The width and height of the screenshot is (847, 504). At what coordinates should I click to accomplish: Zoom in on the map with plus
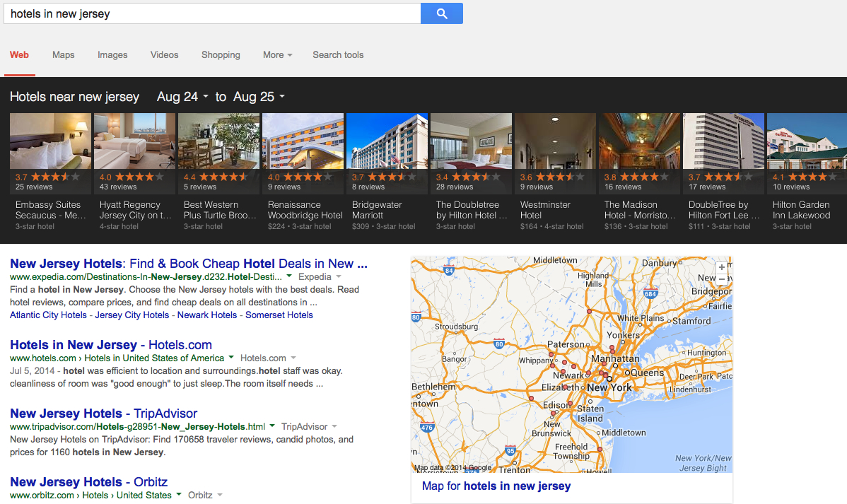pyautogui.click(x=721, y=267)
